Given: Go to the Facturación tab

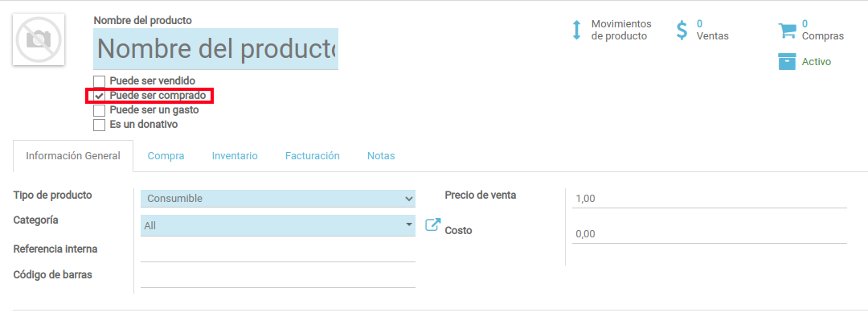Looking at the screenshot, I should coord(312,156).
